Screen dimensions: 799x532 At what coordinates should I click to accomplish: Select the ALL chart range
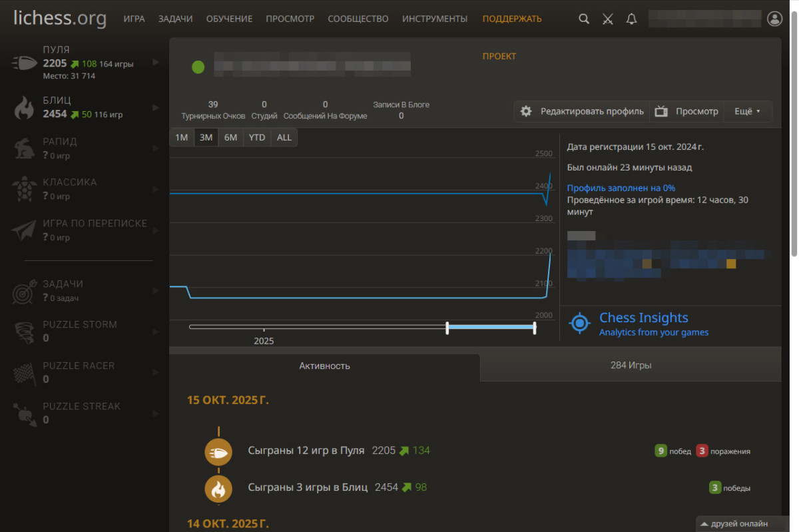[284, 138]
